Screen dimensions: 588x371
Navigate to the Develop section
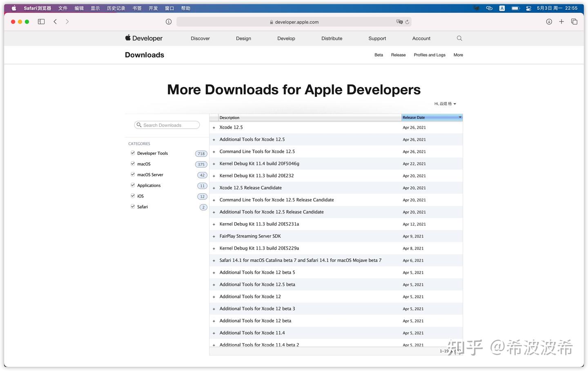(x=286, y=38)
